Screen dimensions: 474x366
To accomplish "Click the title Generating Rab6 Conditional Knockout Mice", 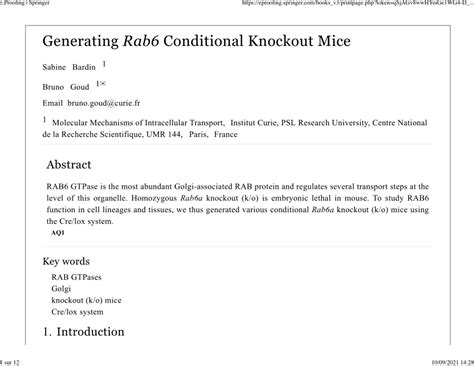I will [x=197, y=41].
